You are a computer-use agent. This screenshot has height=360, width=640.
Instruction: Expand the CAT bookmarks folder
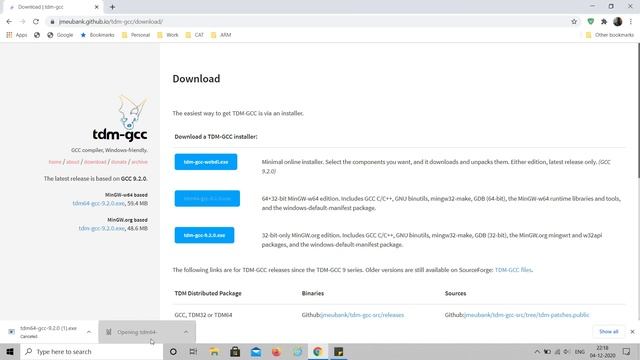click(194, 35)
